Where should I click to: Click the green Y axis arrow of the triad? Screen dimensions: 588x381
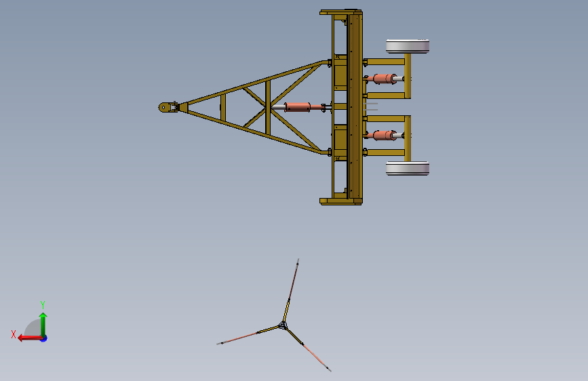(x=43, y=324)
